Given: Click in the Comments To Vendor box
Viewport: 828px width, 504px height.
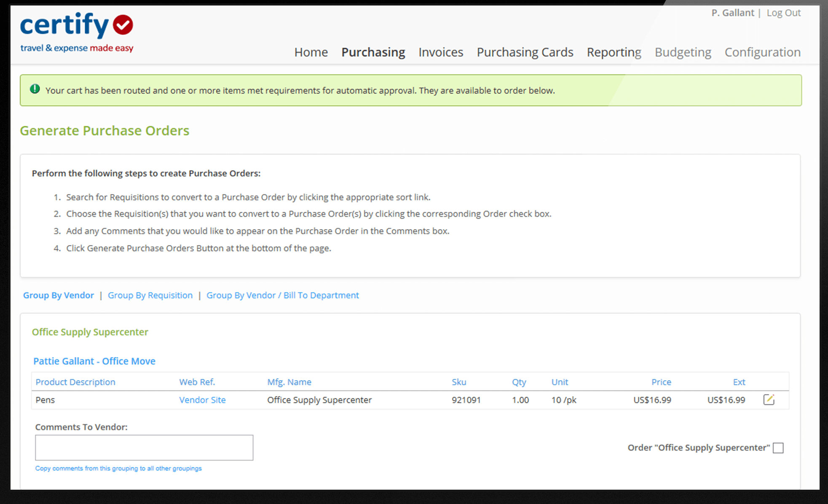Looking at the screenshot, I should [x=144, y=448].
